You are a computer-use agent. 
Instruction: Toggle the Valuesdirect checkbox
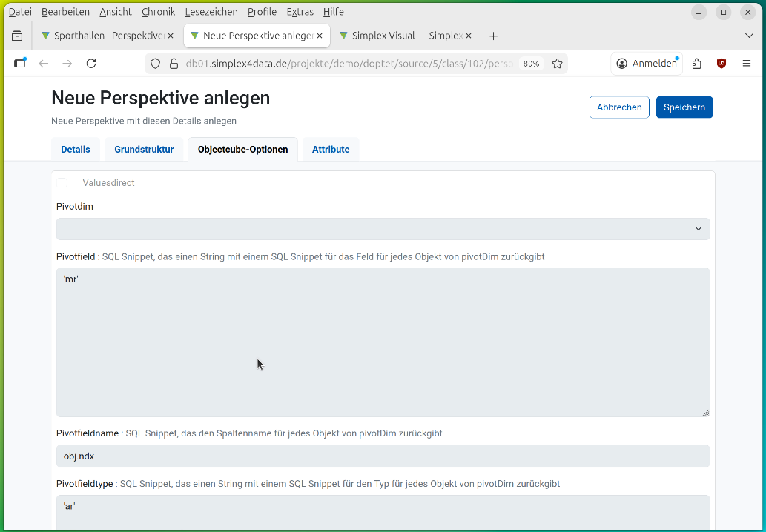62,183
